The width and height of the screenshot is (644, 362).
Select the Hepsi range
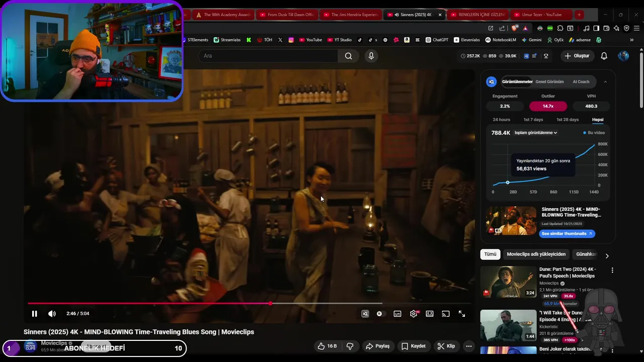[598, 120]
